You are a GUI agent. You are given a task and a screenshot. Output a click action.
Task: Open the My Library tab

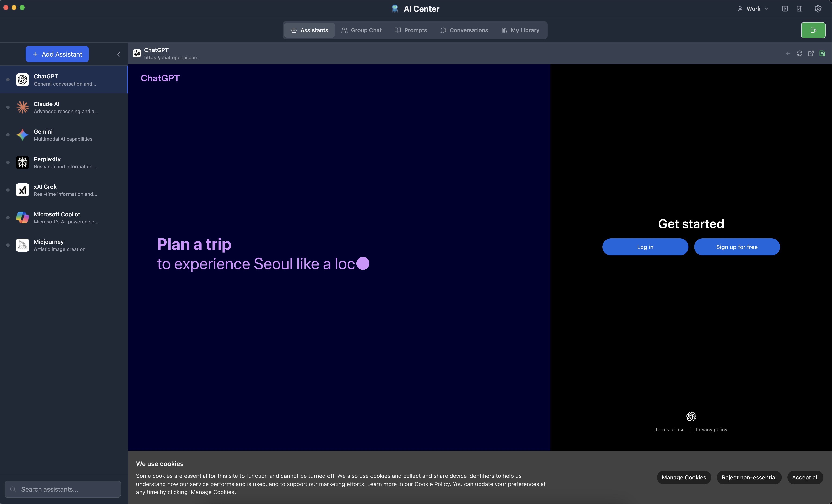(520, 30)
